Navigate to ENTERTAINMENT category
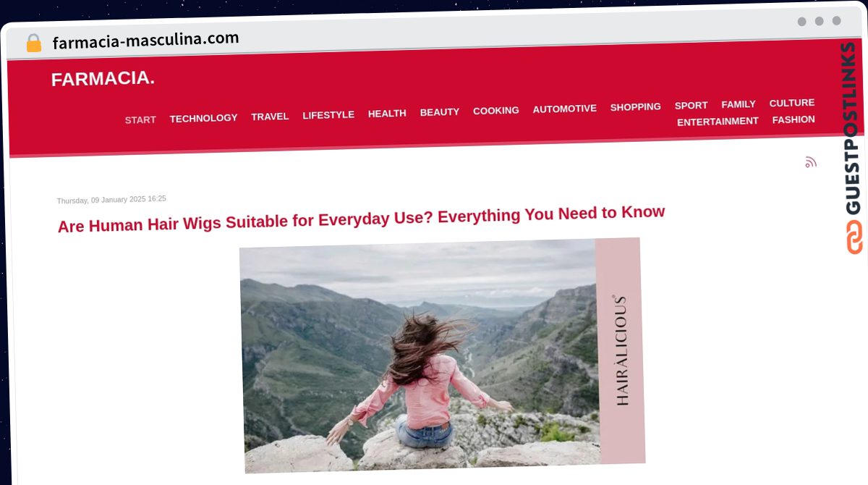 (x=718, y=122)
